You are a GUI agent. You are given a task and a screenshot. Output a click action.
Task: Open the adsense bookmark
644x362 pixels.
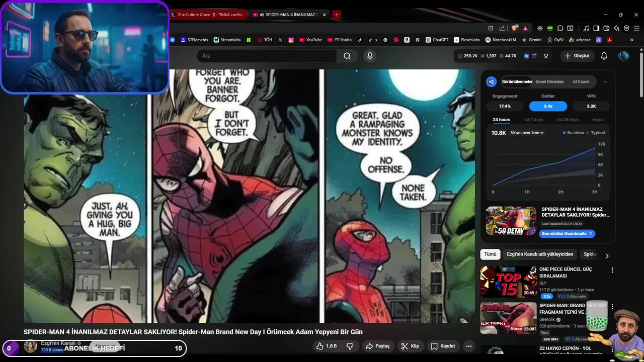tap(580, 40)
